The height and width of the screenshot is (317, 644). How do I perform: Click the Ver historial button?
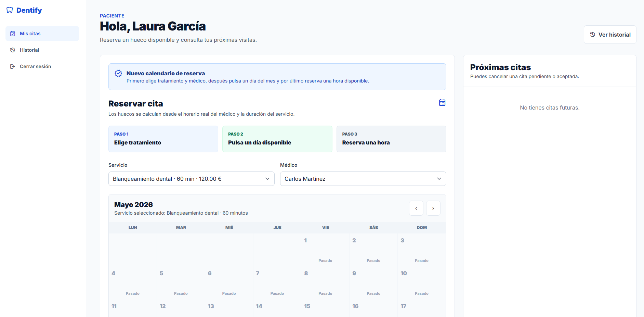pyautogui.click(x=610, y=35)
